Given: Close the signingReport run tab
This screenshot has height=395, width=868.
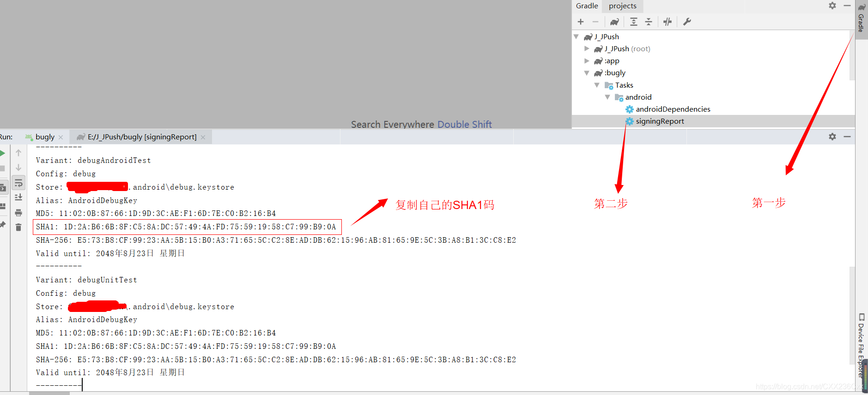Looking at the screenshot, I should 203,137.
